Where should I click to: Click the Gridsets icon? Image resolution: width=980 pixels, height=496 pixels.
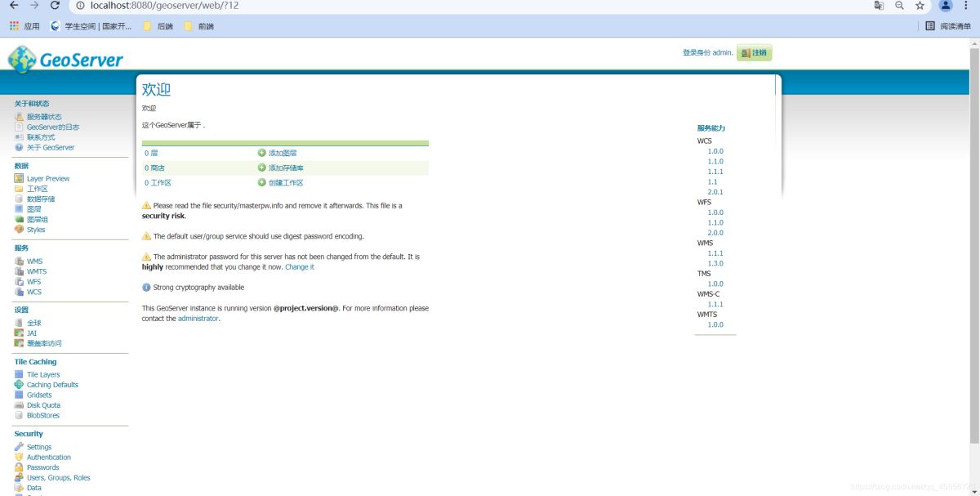19,395
